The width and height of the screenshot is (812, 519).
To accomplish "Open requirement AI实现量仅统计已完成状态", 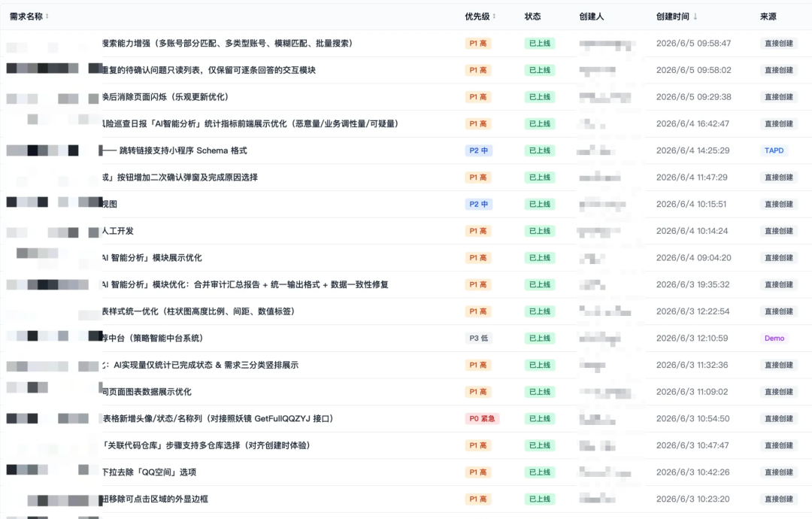I will (x=200, y=365).
